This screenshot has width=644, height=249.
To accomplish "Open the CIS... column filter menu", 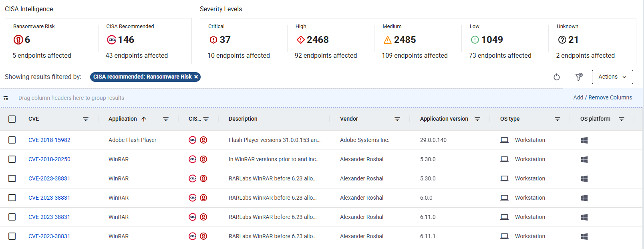I will coord(206,119).
